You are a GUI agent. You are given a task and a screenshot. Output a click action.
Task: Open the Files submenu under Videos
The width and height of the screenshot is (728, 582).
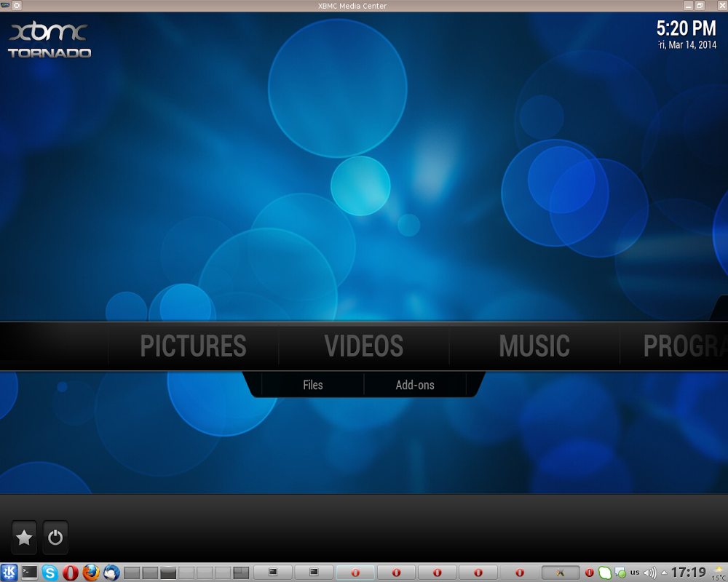pos(313,385)
